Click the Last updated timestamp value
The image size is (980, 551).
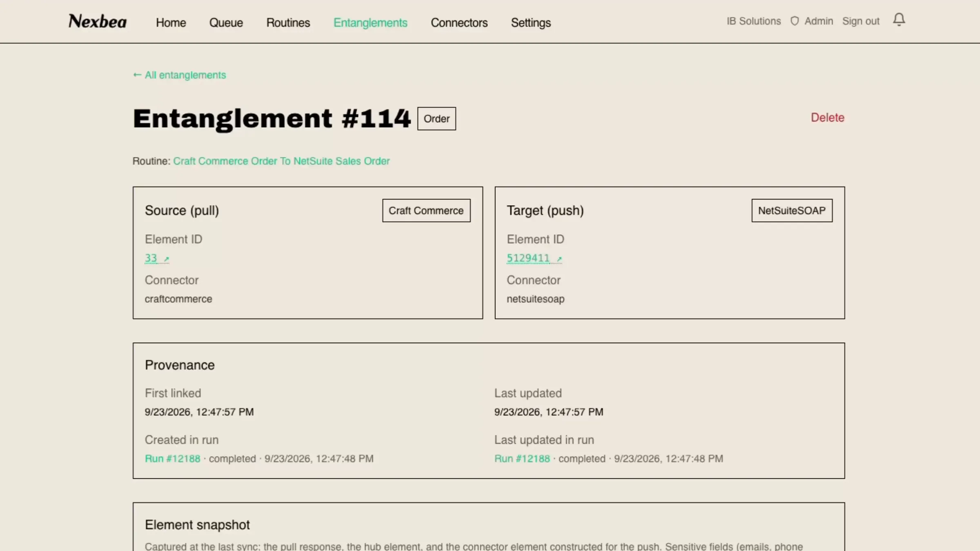548,412
